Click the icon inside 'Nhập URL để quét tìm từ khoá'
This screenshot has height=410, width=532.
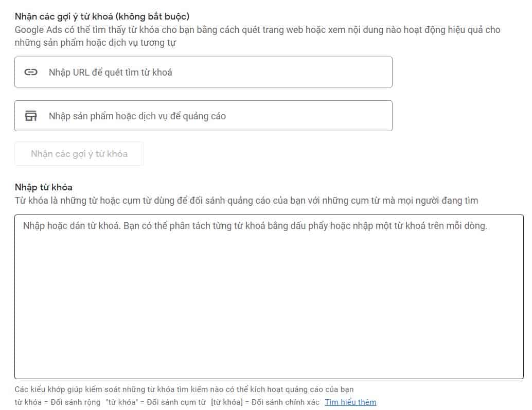tap(31, 72)
